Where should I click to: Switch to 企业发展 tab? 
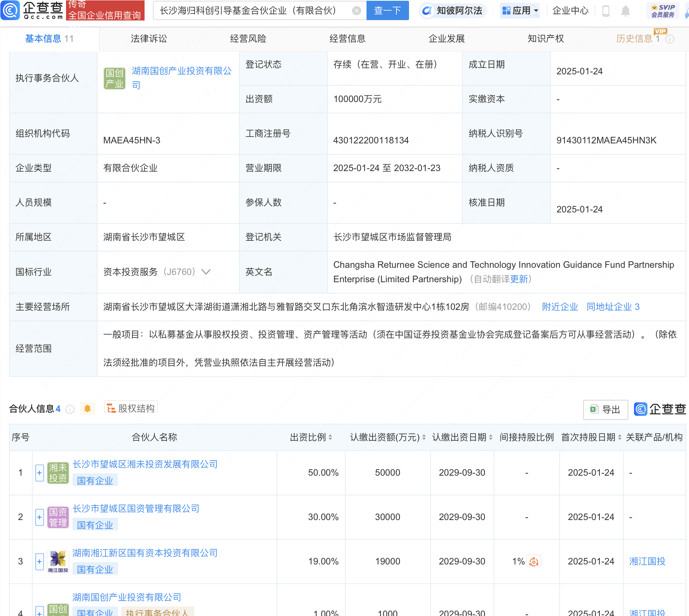point(447,39)
